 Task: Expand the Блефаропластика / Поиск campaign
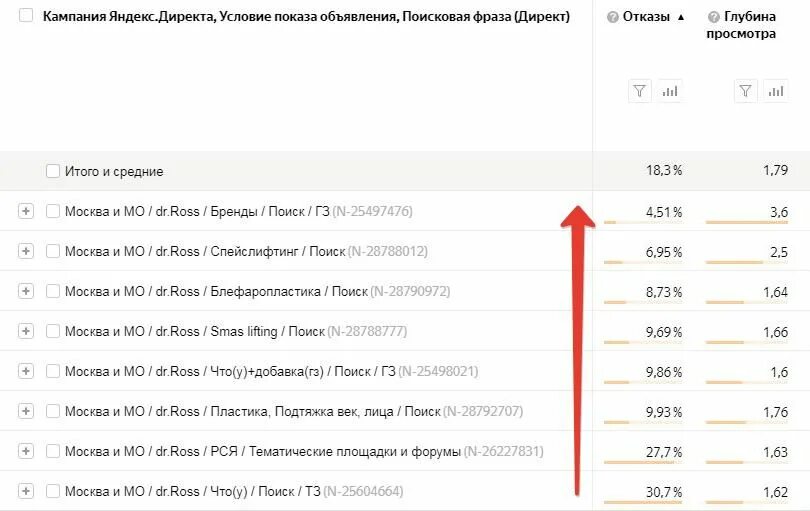coord(26,291)
